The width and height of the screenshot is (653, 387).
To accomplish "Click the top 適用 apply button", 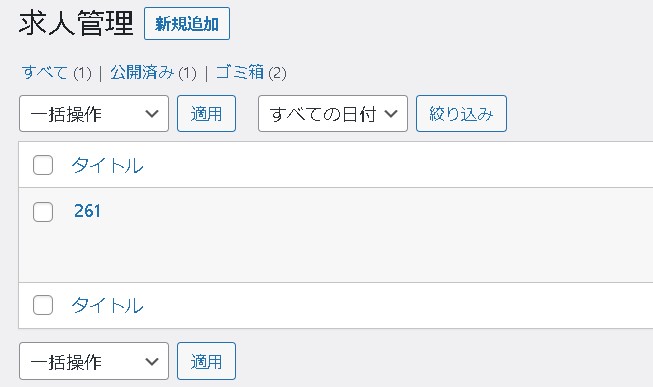I will coord(206,114).
